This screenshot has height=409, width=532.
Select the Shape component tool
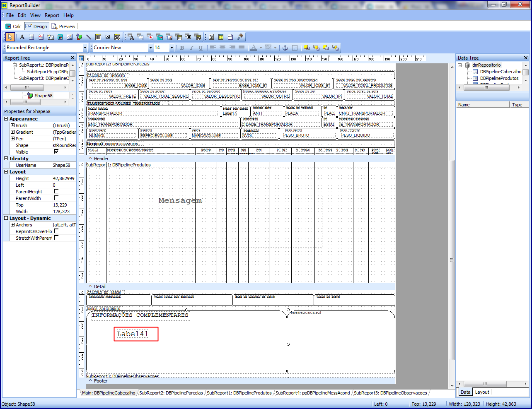(79, 37)
